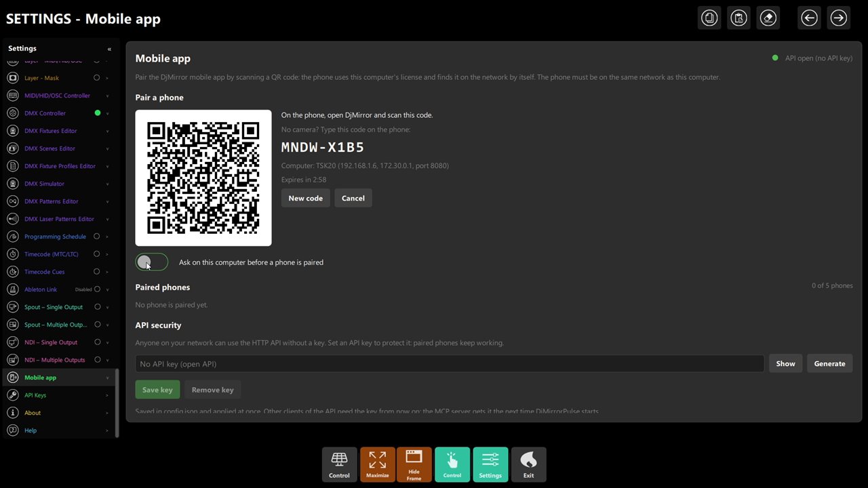Click the New code button
Viewport: 868px width, 488px height.
(x=306, y=198)
